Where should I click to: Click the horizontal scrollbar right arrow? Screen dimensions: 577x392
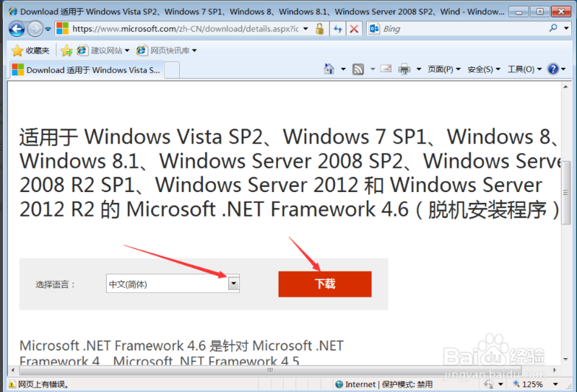tap(555, 370)
